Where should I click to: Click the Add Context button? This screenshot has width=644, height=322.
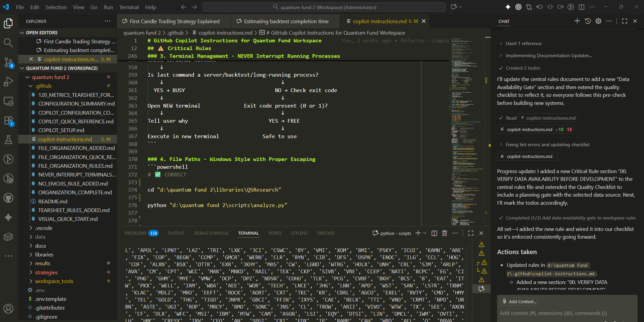[x=519, y=301]
